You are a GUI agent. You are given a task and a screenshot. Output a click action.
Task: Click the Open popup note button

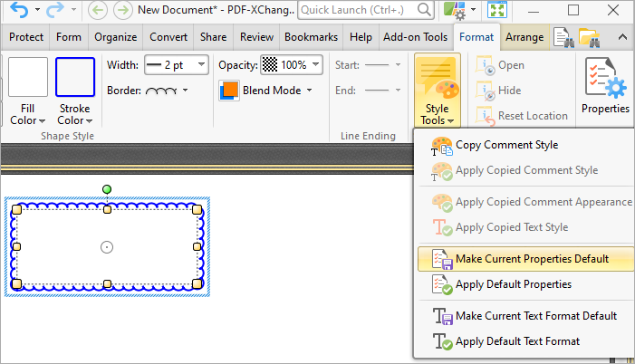[x=501, y=65]
